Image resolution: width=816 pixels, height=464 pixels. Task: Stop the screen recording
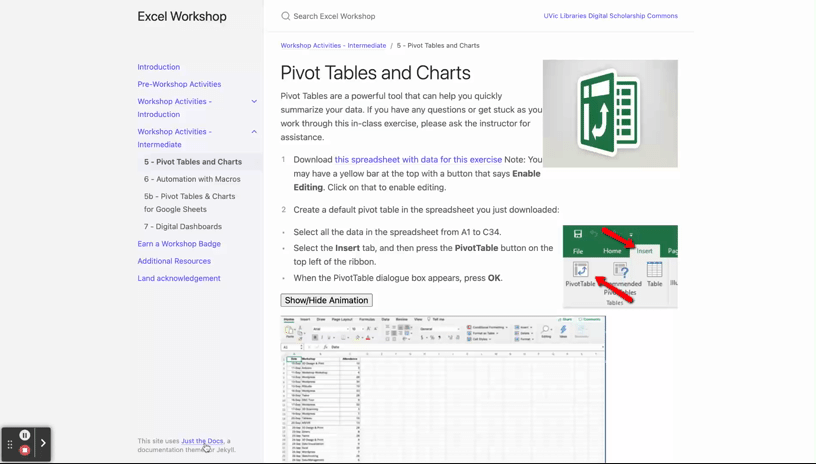click(24, 450)
